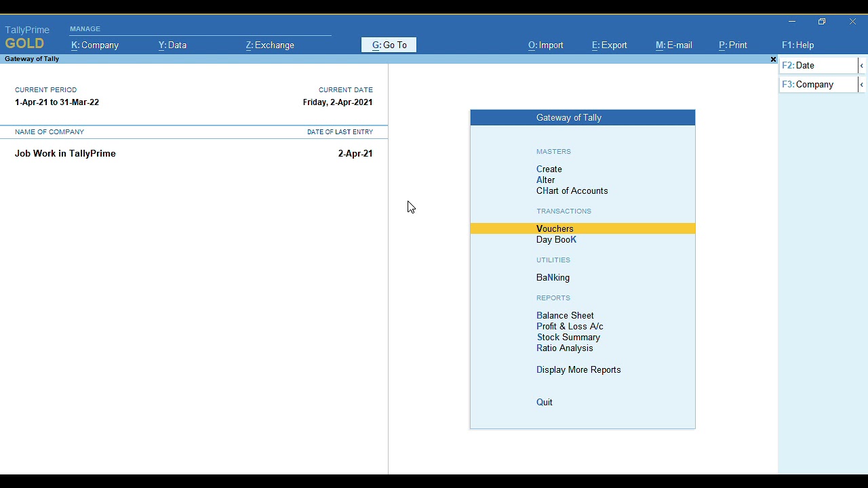
Task: Open the P: Print menu
Action: click(733, 45)
